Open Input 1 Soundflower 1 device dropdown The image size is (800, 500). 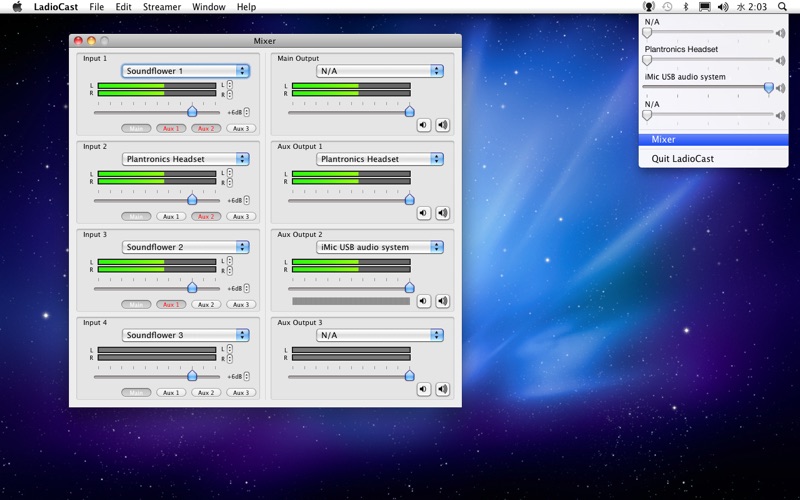(x=186, y=71)
